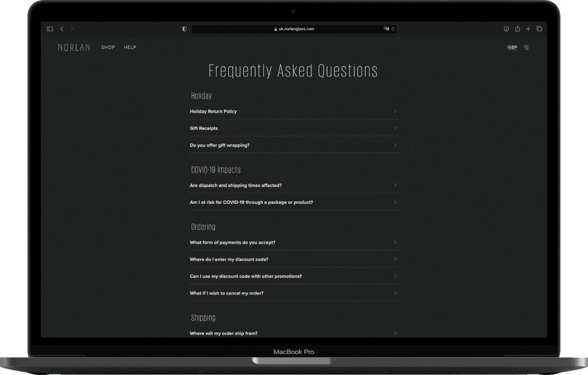The width and height of the screenshot is (588, 375).
Task: Click the "Shipping" section heading
Action: pyautogui.click(x=203, y=318)
